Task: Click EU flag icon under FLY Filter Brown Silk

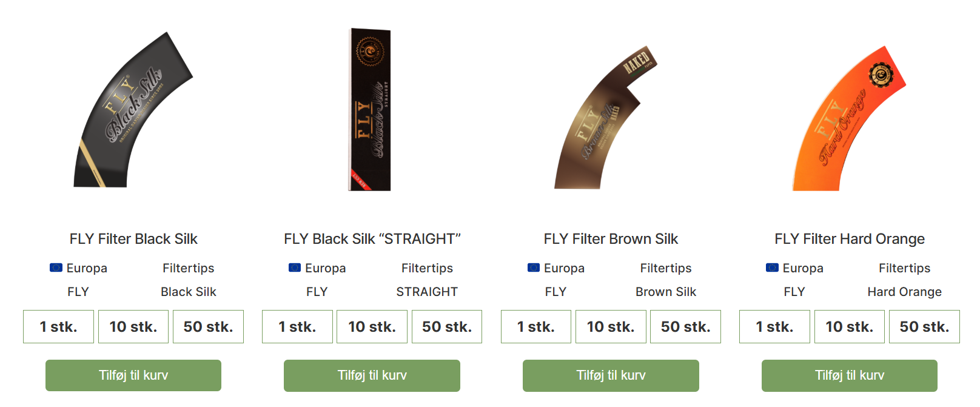Action: tap(534, 267)
